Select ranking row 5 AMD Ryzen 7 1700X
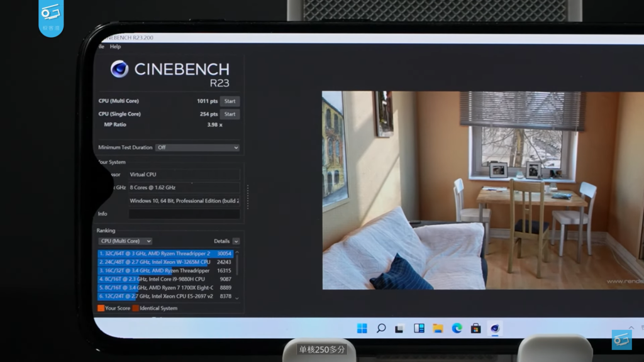The width and height of the screenshot is (644, 362). 165,288
